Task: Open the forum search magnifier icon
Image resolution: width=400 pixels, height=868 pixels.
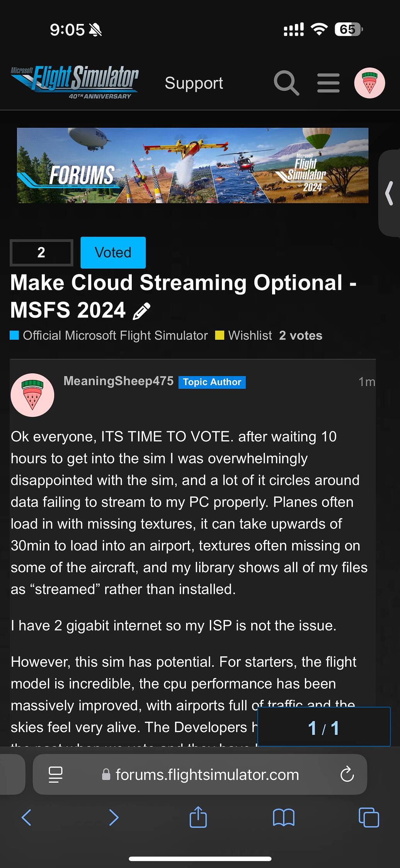Action: coord(286,83)
